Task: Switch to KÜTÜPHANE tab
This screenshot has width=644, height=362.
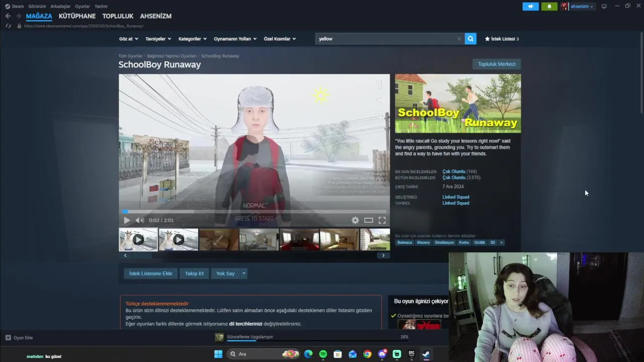Action: pos(77,16)
